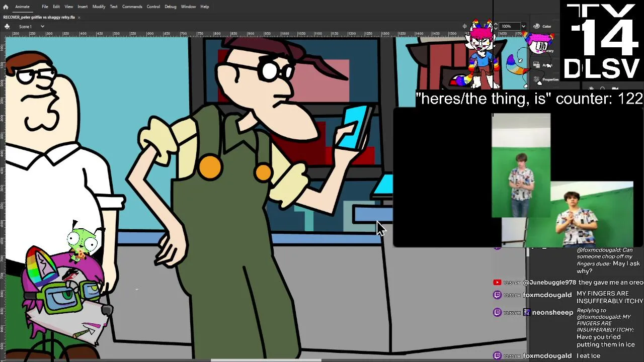This screenshot has width=644, height=362.
Task: Click the @Junebuggie978 username in chat
Action: pyautogui.click(x=549, y=283)
